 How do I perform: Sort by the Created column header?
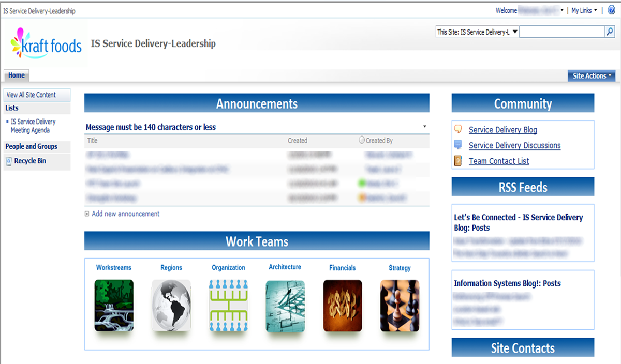point(298,140)
